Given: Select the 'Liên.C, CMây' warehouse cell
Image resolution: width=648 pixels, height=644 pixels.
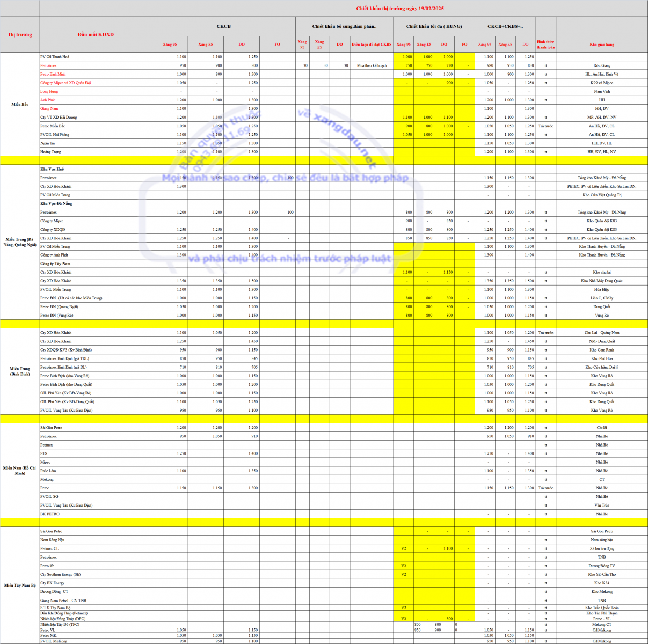Looking at the screenshot, I should tap(602, 298).
